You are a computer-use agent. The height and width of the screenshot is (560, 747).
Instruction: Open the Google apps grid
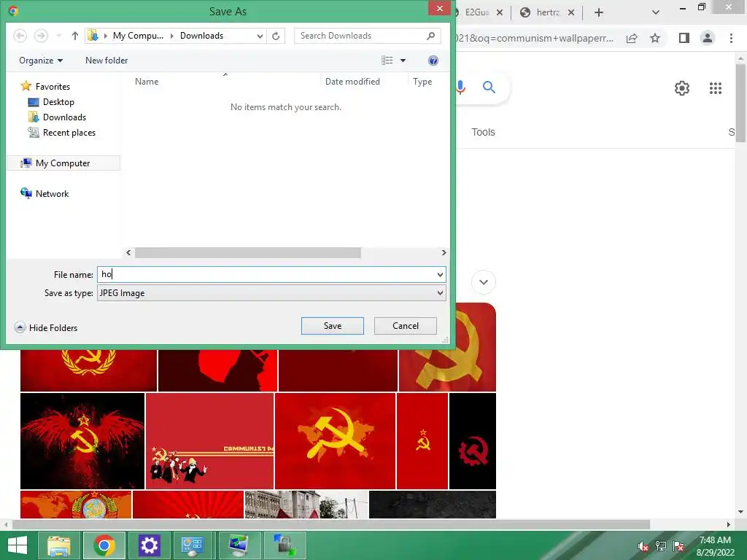coord(716,88)
